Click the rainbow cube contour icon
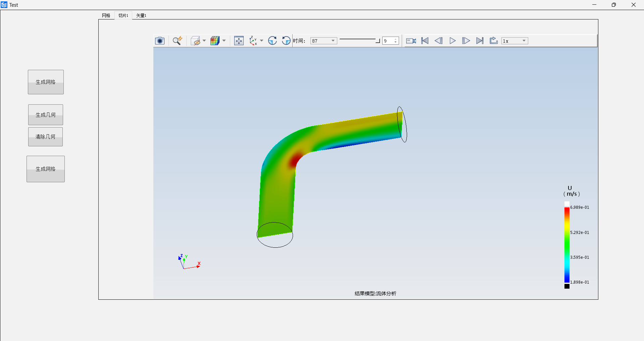The width and height of the screenshot is (644, 341). point(215,41)
